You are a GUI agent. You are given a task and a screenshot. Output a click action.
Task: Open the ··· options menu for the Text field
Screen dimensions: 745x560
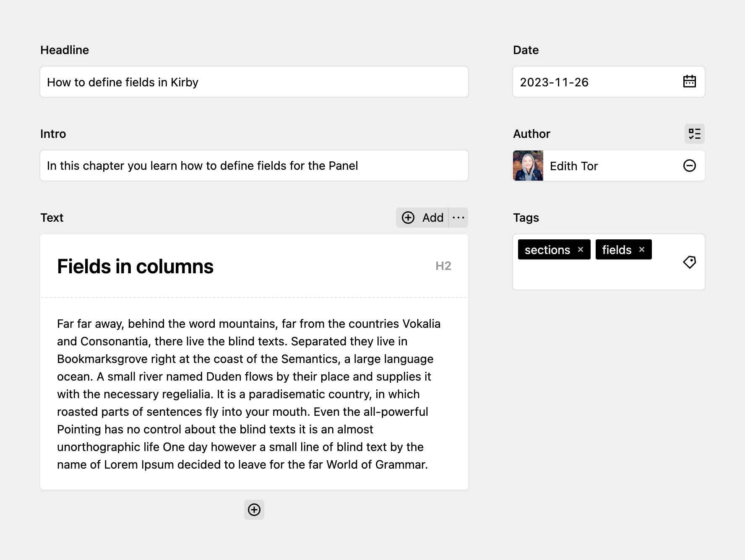(x=458, y=218)
